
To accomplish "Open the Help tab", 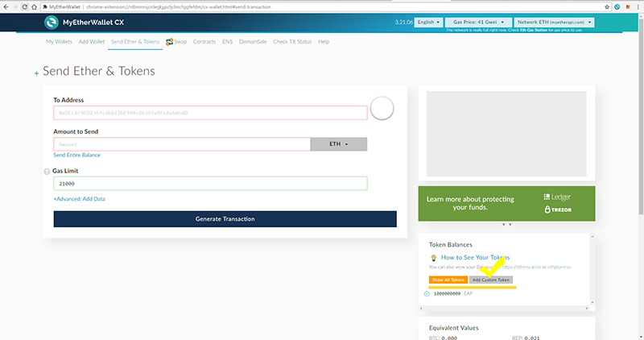I will tap(324, 42).
